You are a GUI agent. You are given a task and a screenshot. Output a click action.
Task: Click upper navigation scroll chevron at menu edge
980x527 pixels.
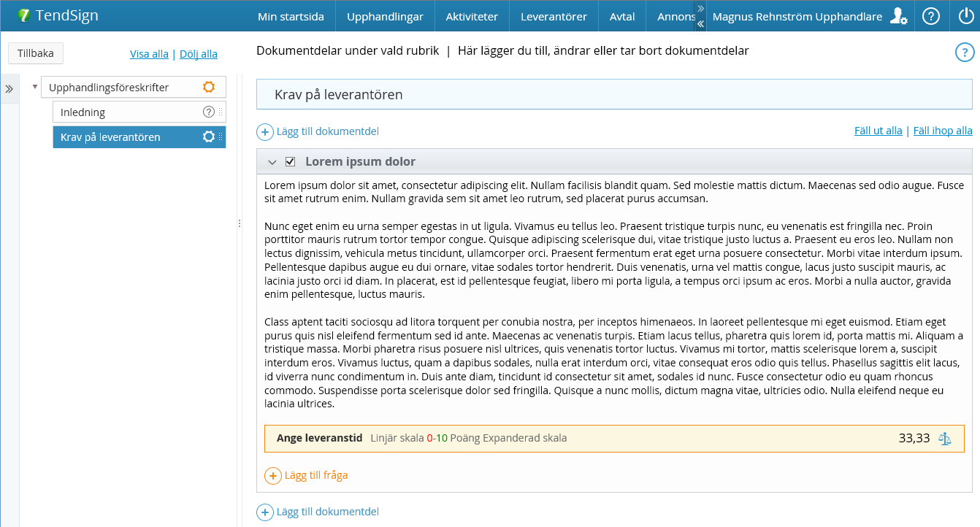(700, 8)
